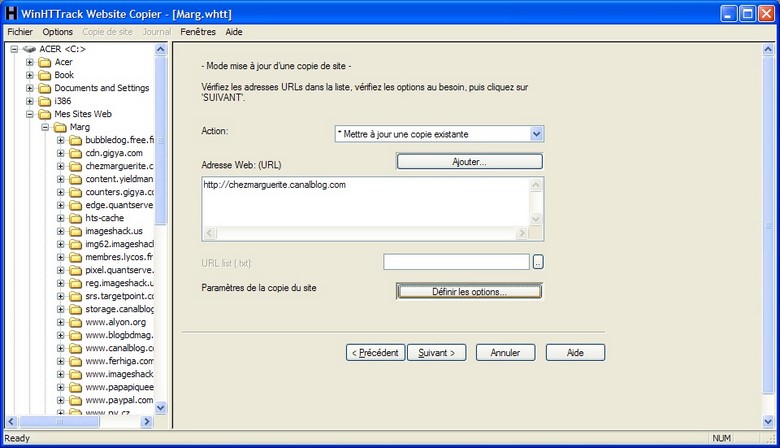Click the Ajouter... button
Screen dimensions: 780x448
(x=470, y=162)
